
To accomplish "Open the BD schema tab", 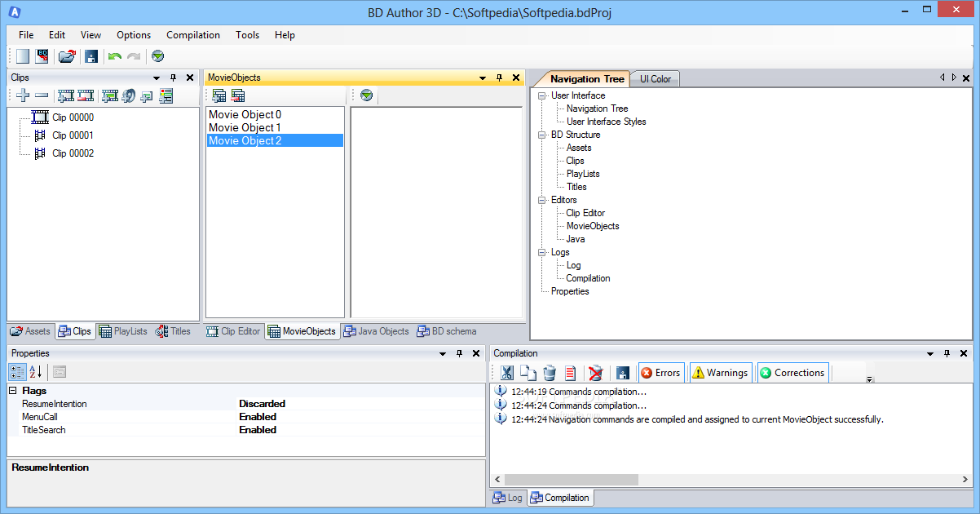I will pyautogui.click(x=447, y=331).
